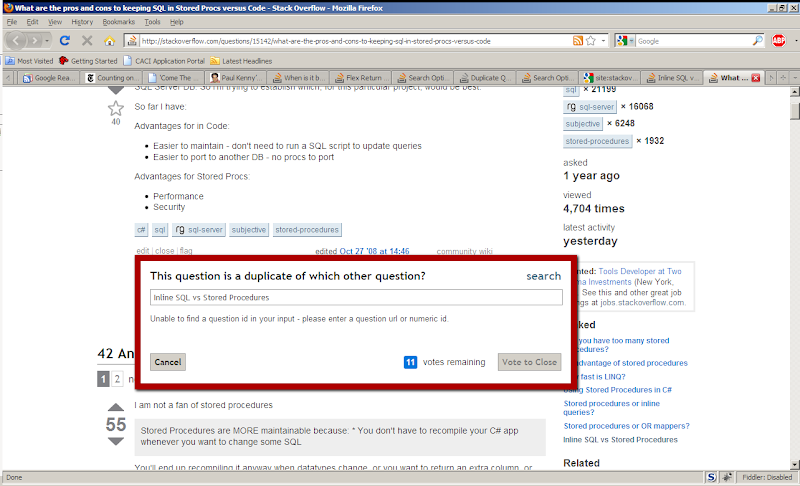Click the Forward navigation arrow
This screenshot has height=486, width=800.
[x=34, y=40]
